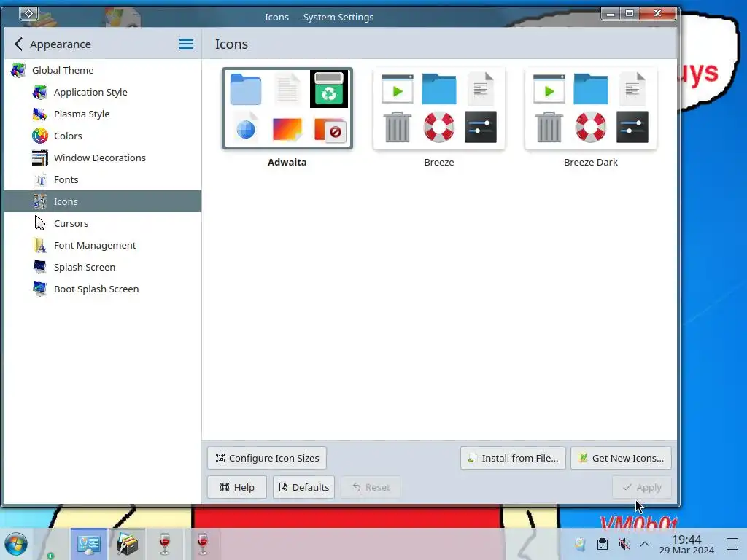The height and width of the screenshot is (560, 747).
Task: Open the Fonts page
Action: [x=102, y=179]
